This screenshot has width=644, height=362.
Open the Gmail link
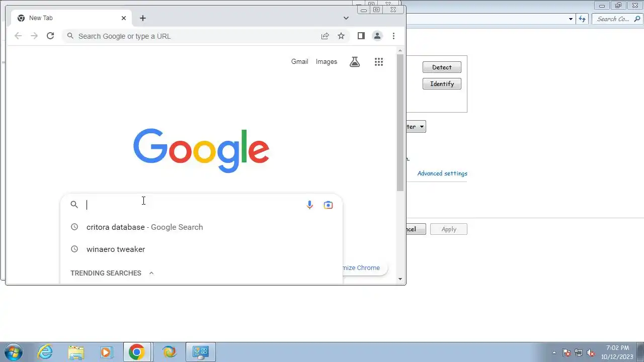[x=299, y=61]
